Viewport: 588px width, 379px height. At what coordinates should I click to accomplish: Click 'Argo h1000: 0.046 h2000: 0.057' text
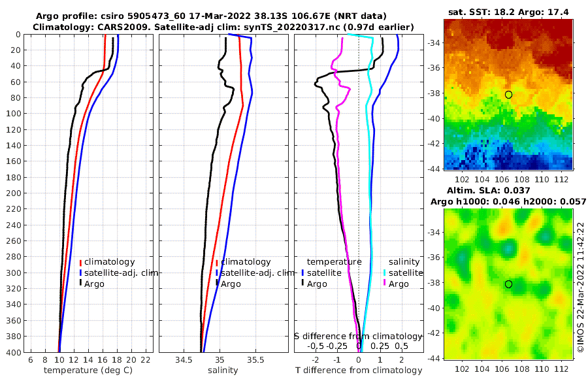point(508,201)
